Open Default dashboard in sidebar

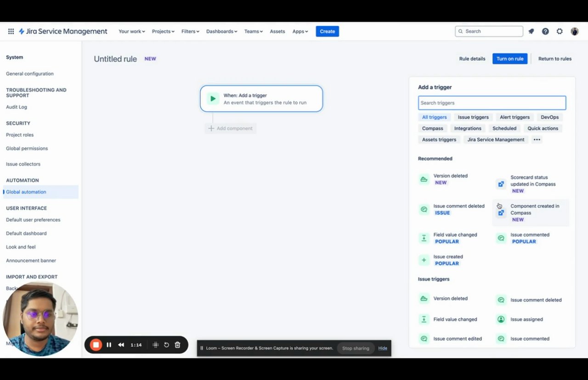click(x=26, y=233)
